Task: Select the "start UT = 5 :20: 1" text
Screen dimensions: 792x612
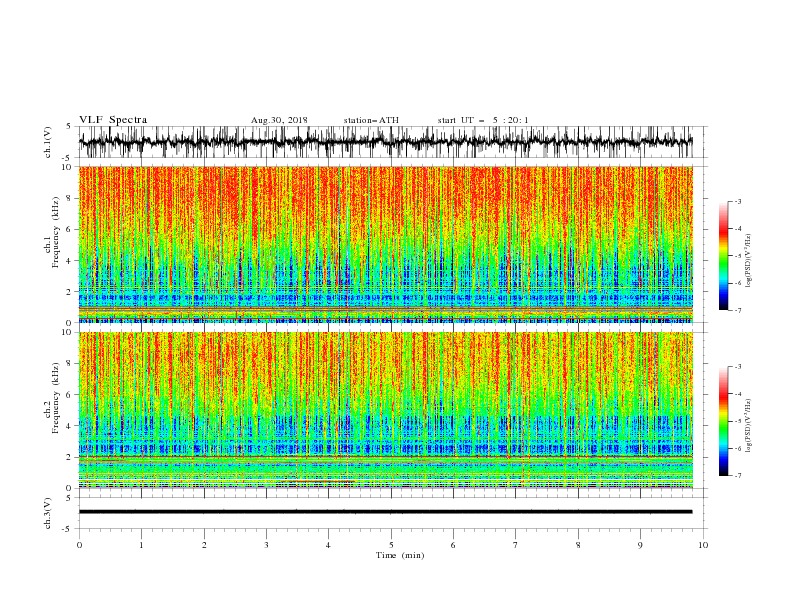Action: pos(483,120)
